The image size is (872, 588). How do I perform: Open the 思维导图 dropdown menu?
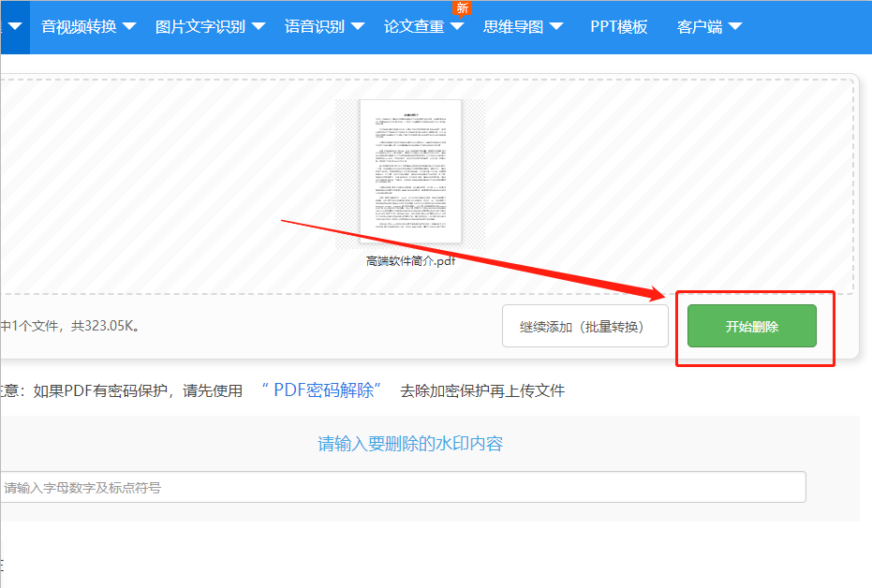[x=524, y=26]
